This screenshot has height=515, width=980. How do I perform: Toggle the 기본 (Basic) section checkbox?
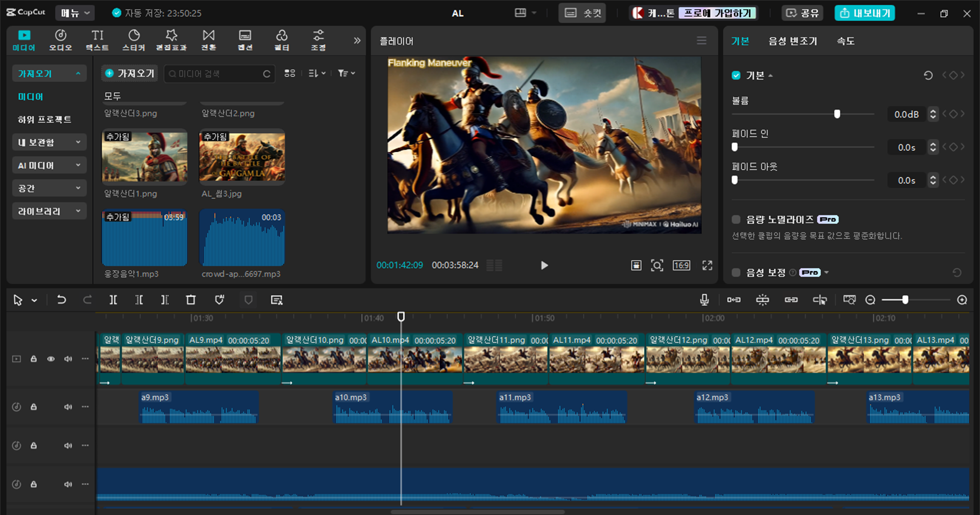pyautogui.click(x=736, y=75)
